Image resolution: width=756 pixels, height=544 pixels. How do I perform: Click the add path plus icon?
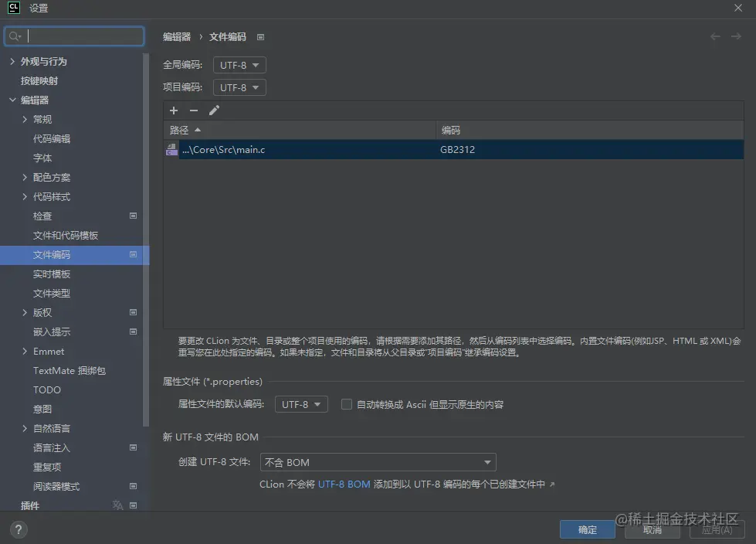click(174, 111)
